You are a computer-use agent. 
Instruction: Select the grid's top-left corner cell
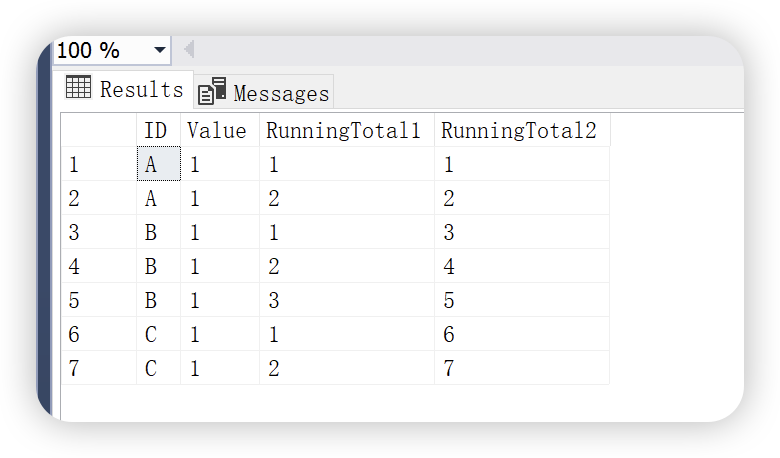pyautogui.click(x=98, y=130)
